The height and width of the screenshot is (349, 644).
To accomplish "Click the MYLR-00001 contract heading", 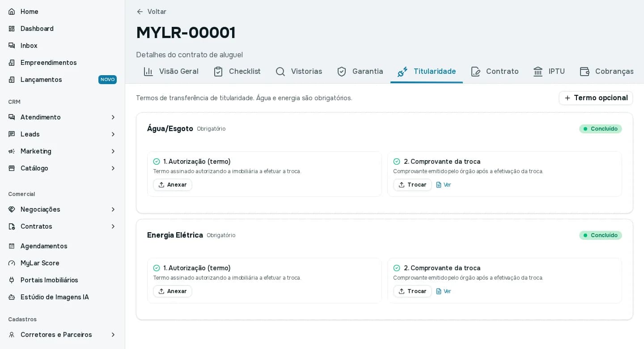I will (186, 33).
